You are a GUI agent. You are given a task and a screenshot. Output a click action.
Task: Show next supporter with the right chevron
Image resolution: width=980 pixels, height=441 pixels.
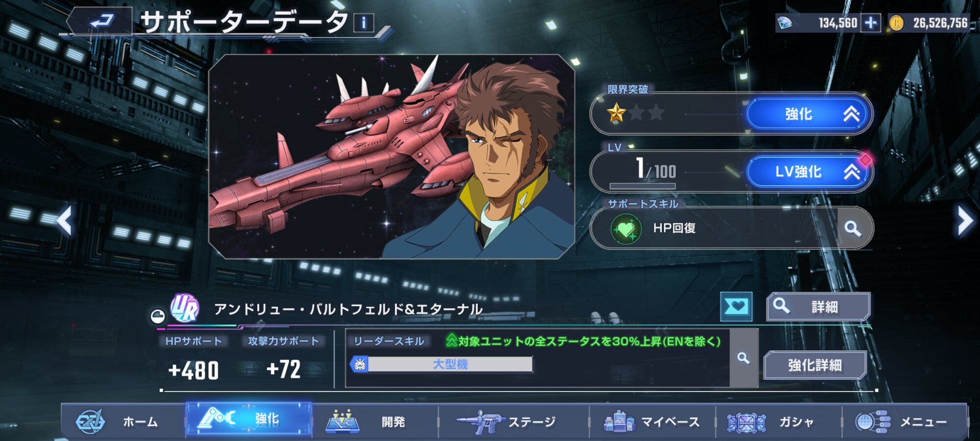[965, 220]
